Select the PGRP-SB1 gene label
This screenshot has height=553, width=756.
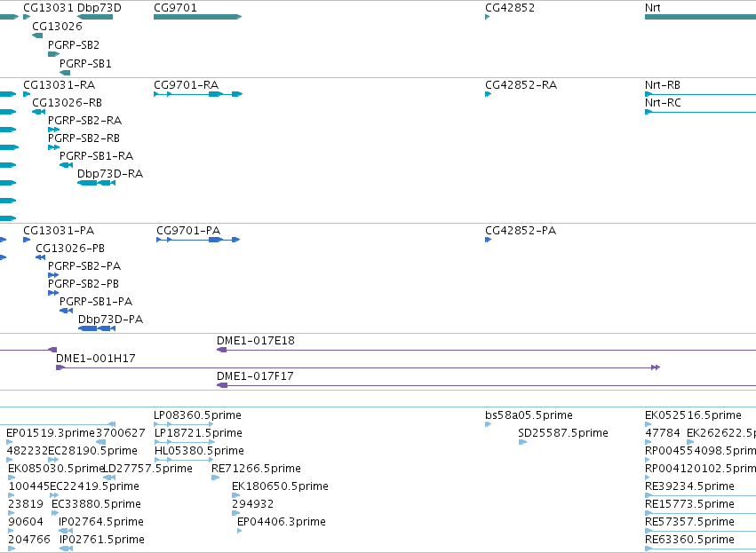tap(85, 64)
